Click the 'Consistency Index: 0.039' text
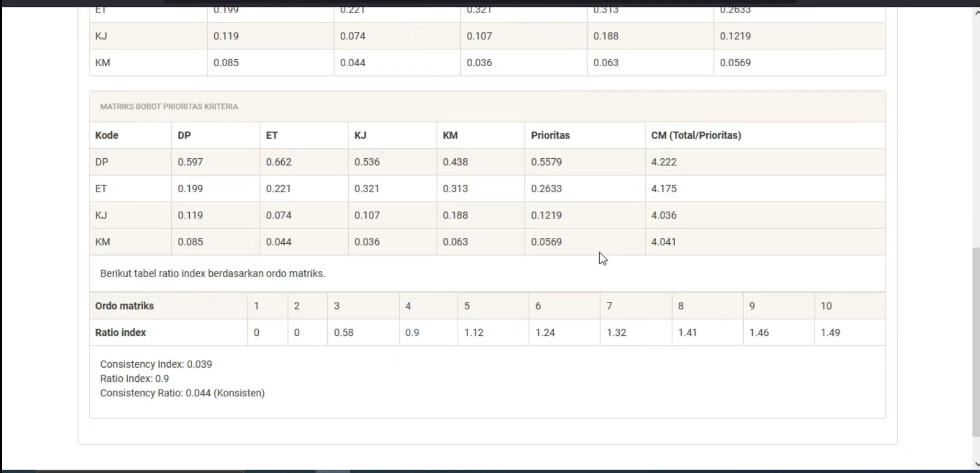Viewport: 980px width, 473px height. [156, 364]
